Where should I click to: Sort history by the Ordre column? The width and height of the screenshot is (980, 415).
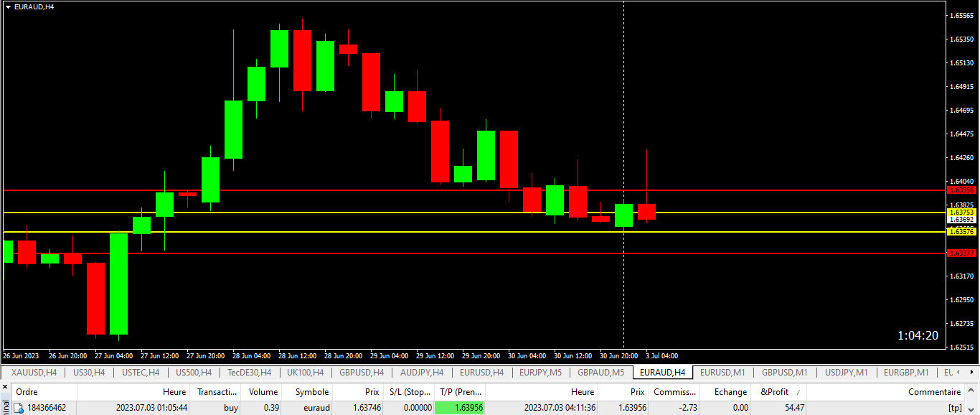click(44, 392)
